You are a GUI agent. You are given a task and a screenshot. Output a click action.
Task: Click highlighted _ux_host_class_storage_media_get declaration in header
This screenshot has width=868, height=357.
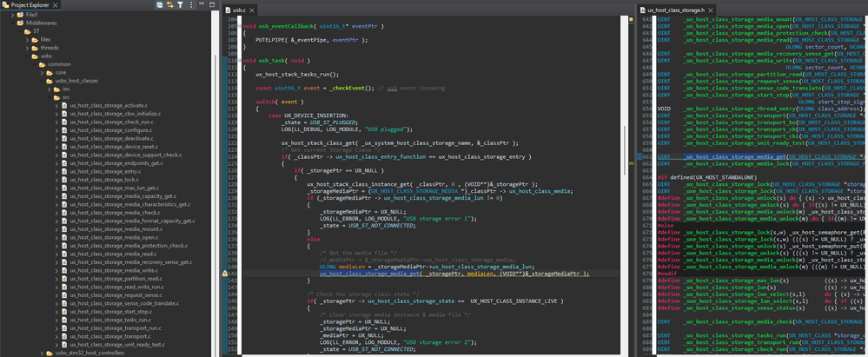click(x=734, y=156)
